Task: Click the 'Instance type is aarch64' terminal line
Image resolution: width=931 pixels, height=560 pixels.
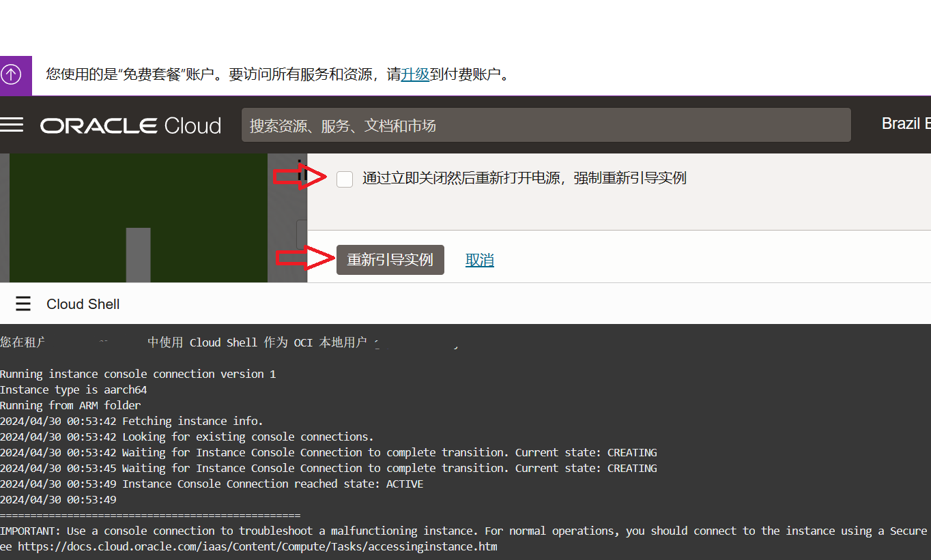Action: pos(74,389)
